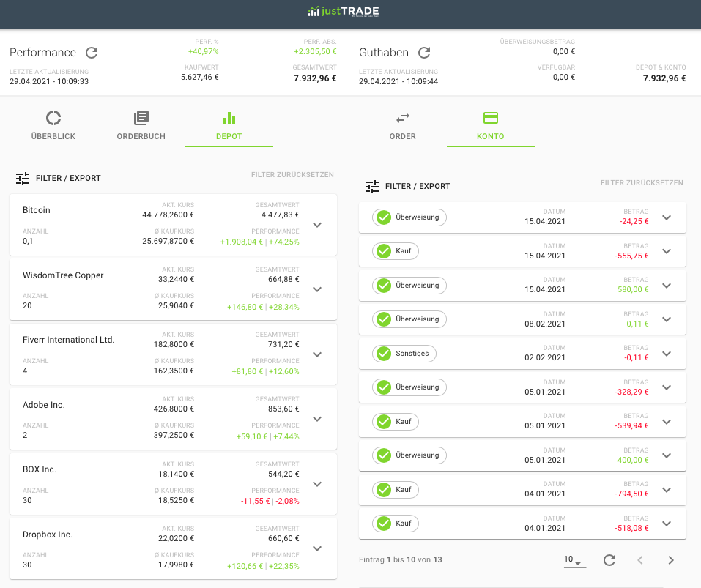This screenshot has height=588, width=701.
Task: Select the Konto tab
Action: (491, 125)
